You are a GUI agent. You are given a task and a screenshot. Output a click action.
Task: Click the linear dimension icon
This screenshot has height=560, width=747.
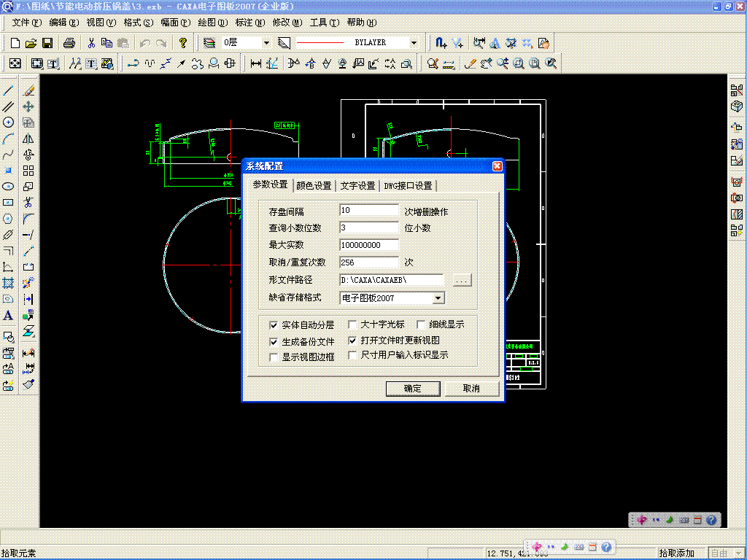click(256, 63)
